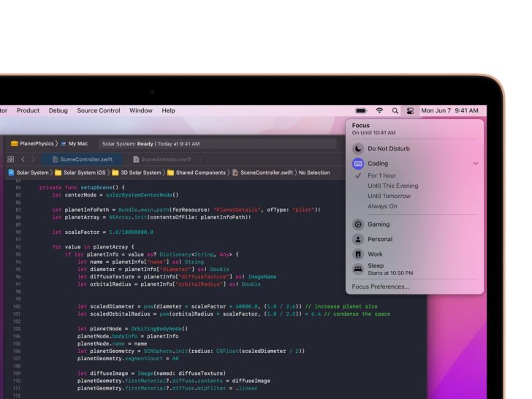
Task: Toggle the Coding focus mode
Action: (x=414, y=164)
